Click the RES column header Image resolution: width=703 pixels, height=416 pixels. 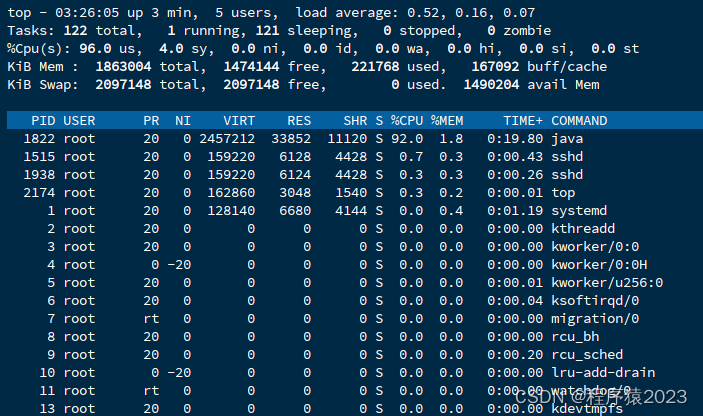coord(299,121)
